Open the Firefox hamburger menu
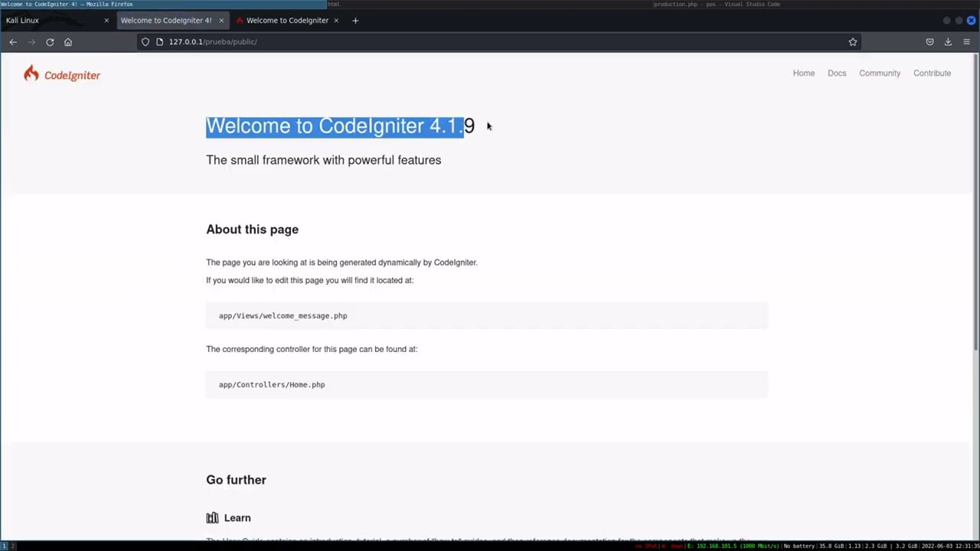 tap(966, 42)
